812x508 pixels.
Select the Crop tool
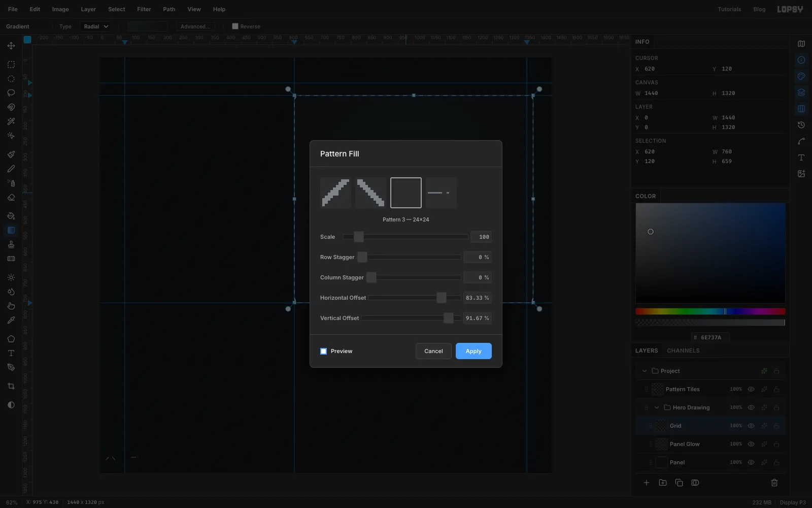11,386
